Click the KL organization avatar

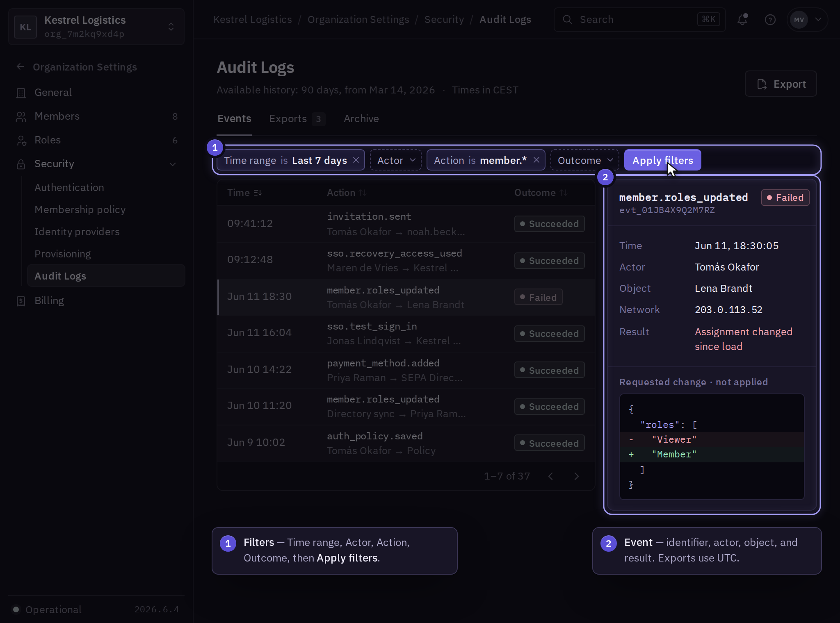pyautogui.click(x=25, y=27)
